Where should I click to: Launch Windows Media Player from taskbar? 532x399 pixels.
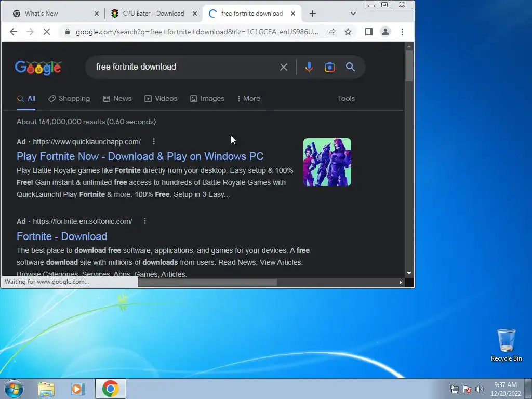pyautogui.click(x=78, y=389)
